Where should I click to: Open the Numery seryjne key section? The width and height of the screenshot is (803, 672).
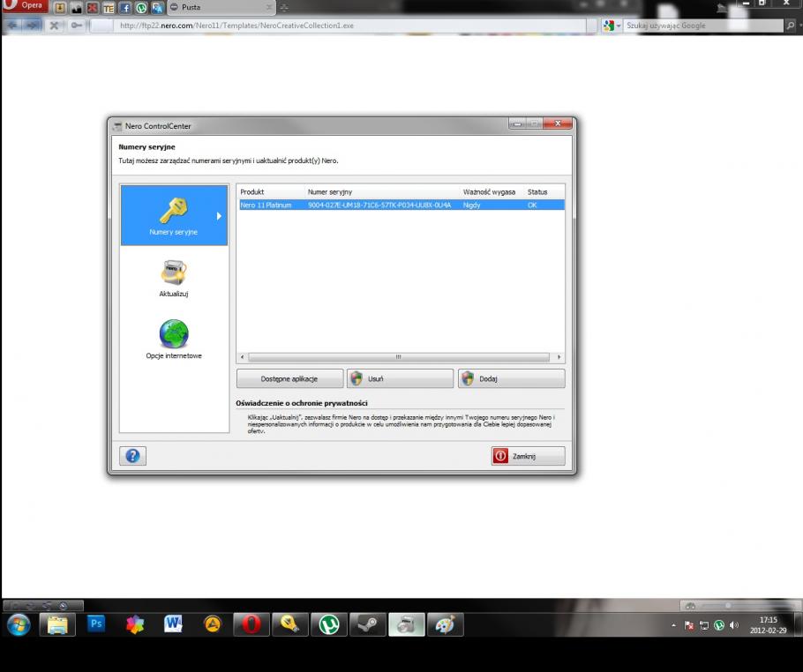[x=173, y=214]
